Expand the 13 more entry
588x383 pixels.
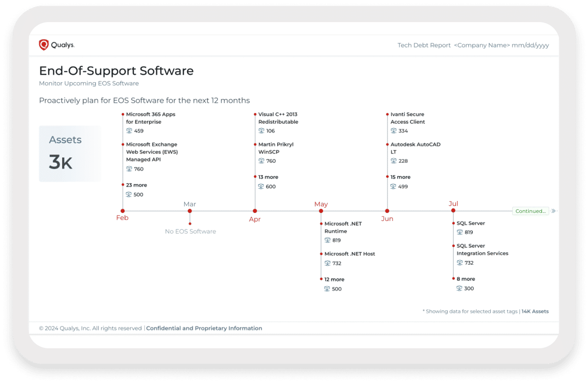pos(268,177)
